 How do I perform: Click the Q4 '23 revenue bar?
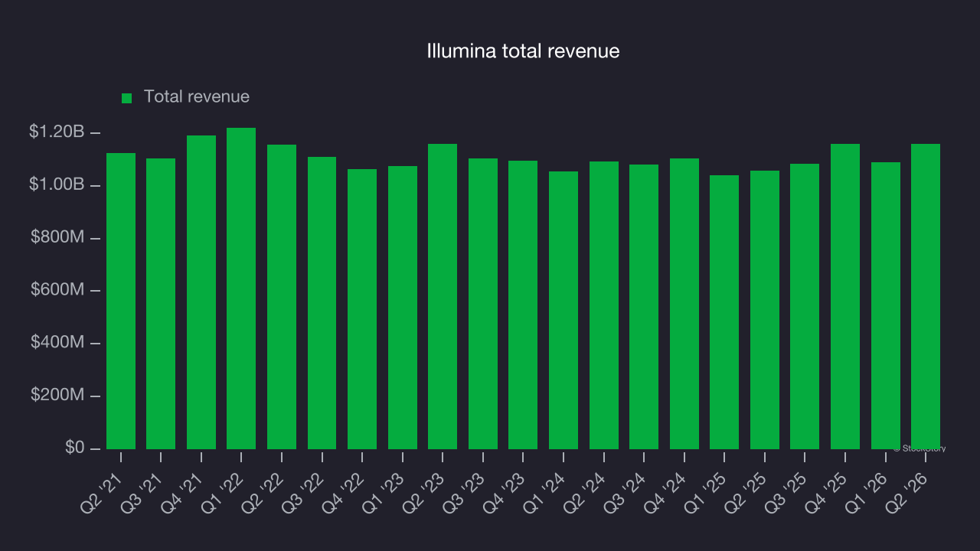[523, 305]
